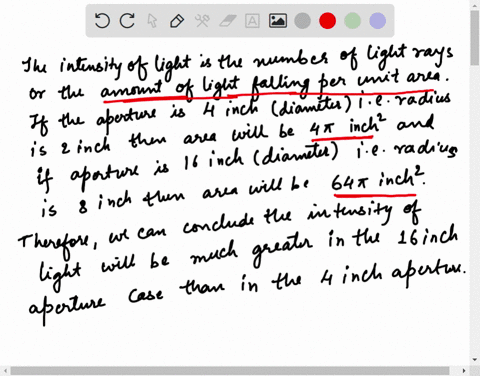Click the underlined word "falling"
Viewport: 480px width, 376px height.
point(280,86)
